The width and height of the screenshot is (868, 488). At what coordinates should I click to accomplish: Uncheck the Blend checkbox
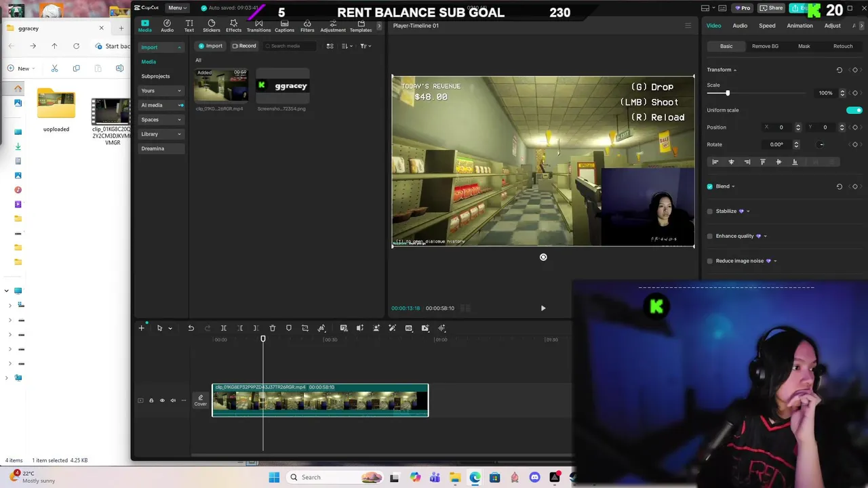710,186
